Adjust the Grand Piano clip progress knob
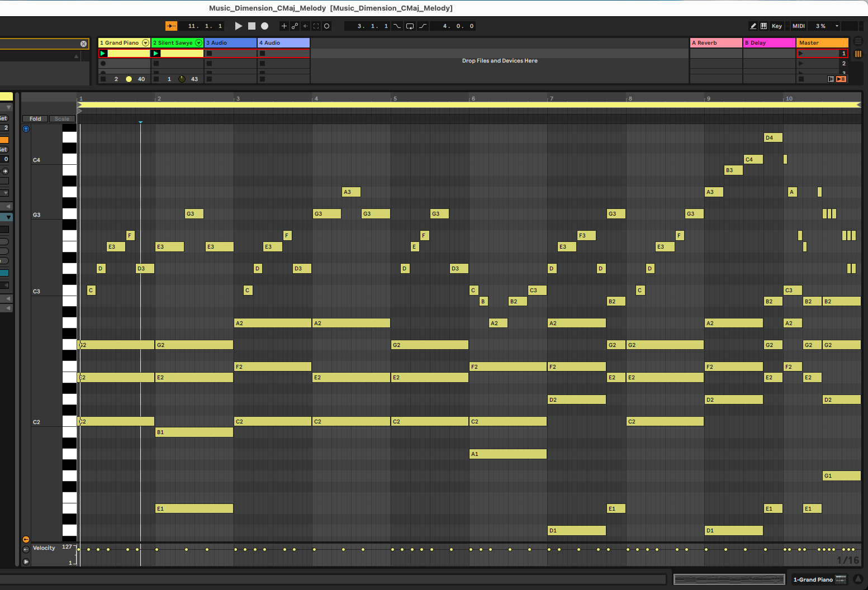 tap(129, 79)
